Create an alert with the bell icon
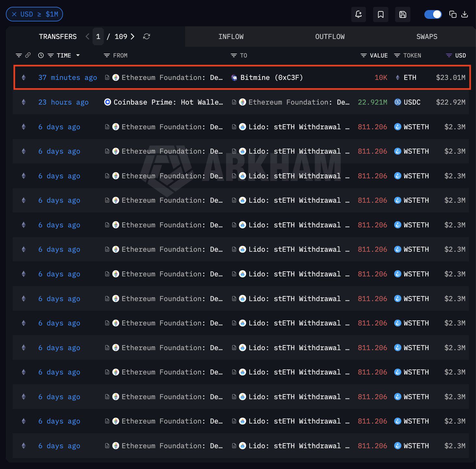 pos(358,14)
